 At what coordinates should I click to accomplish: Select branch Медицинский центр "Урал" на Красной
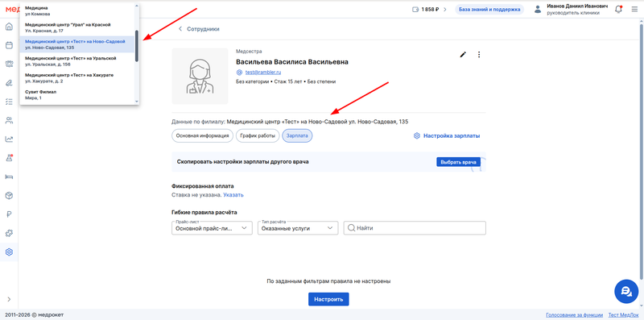pyautogui.click(x=76, y=27)
